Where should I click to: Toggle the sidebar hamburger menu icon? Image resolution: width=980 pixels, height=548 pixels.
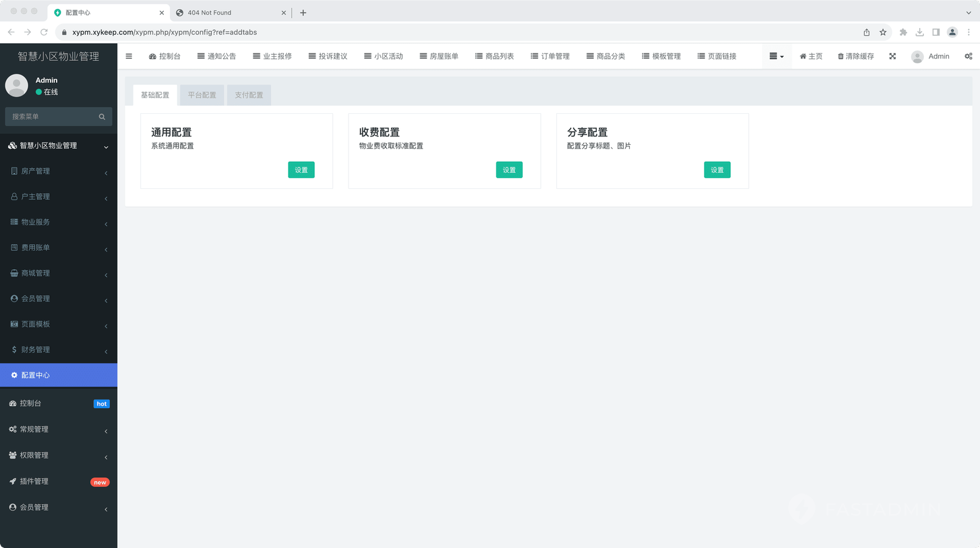pos(129,56)
